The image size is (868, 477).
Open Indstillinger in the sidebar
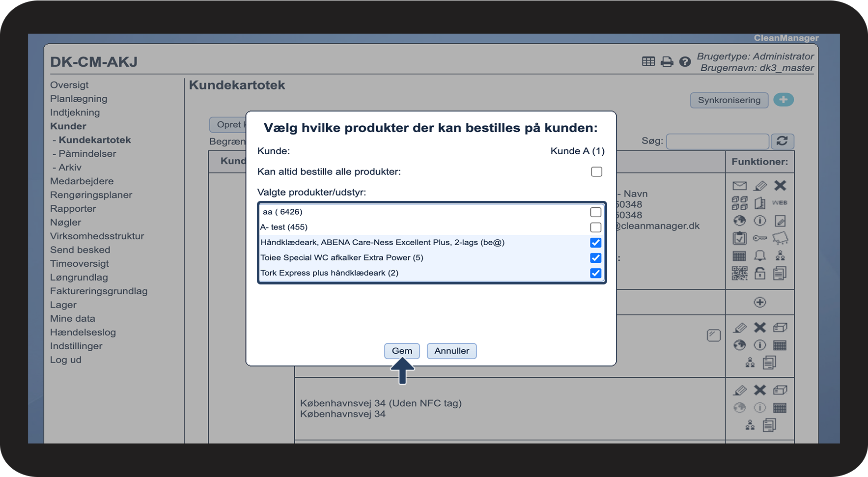pyautogui.click(x=76, y=346)
